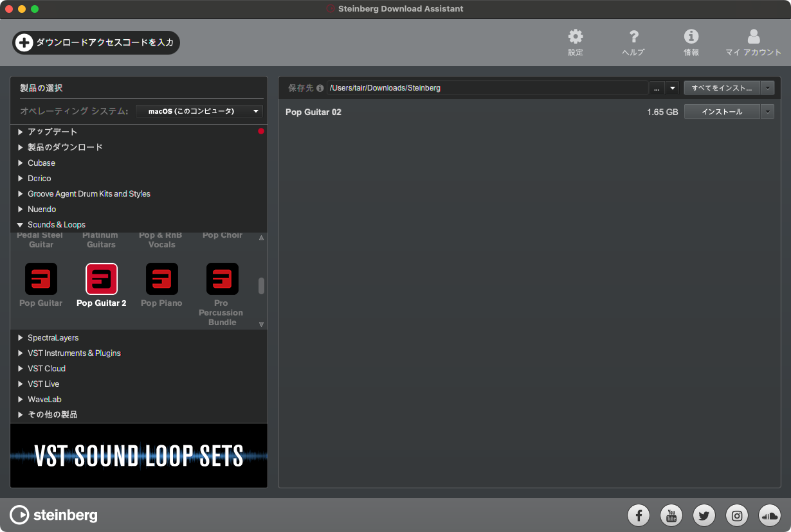Click the red update notification dot
This screenshot has width=791, height=532.
pyautogui.click(x=261, y=131)
